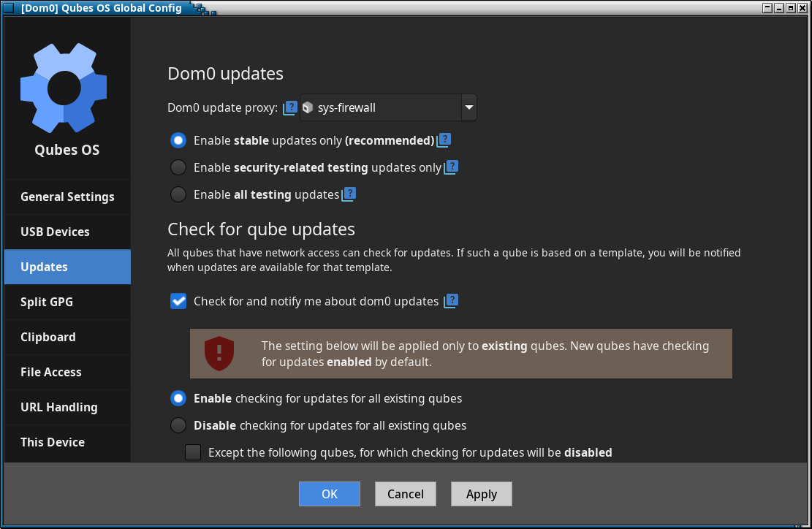Click the Qubes OS gear logo
This screenshot has height=529, width=812.
click(64, 87)
